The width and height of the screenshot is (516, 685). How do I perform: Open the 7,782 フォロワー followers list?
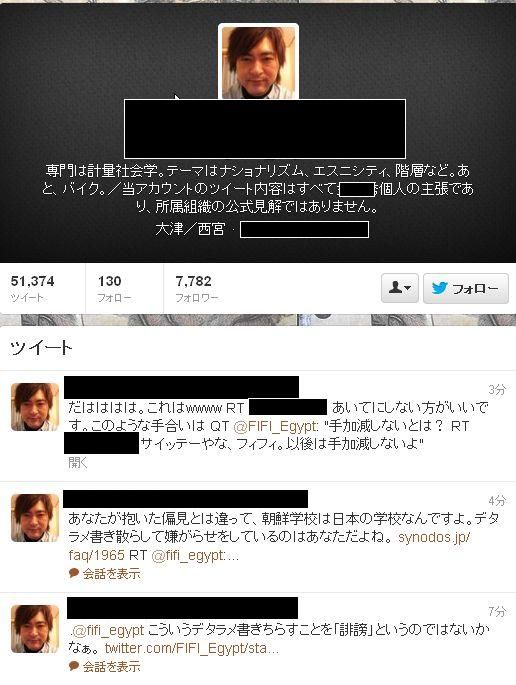click(x=197, y=288)
